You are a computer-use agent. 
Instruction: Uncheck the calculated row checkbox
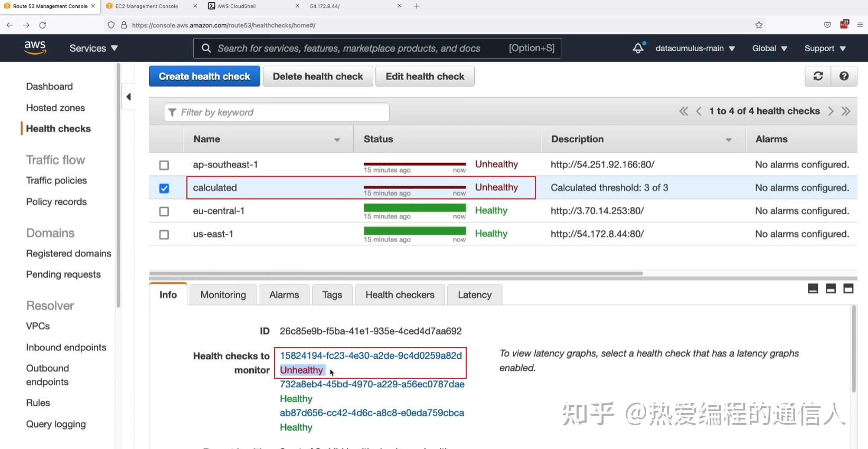[x=164, y=188]
